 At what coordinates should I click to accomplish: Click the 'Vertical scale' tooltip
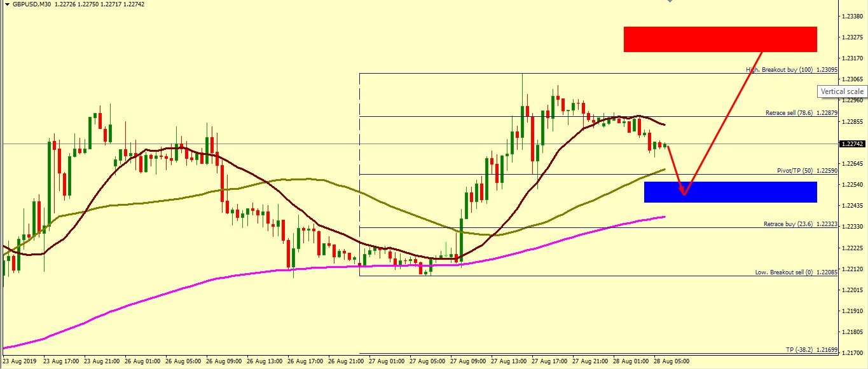tap(841, 91)
